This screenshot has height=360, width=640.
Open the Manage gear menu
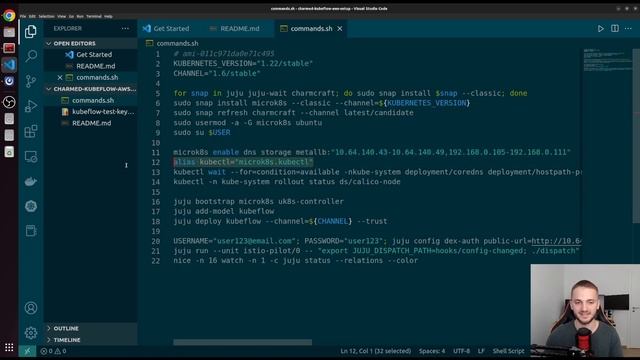click(x=31, y=333)
